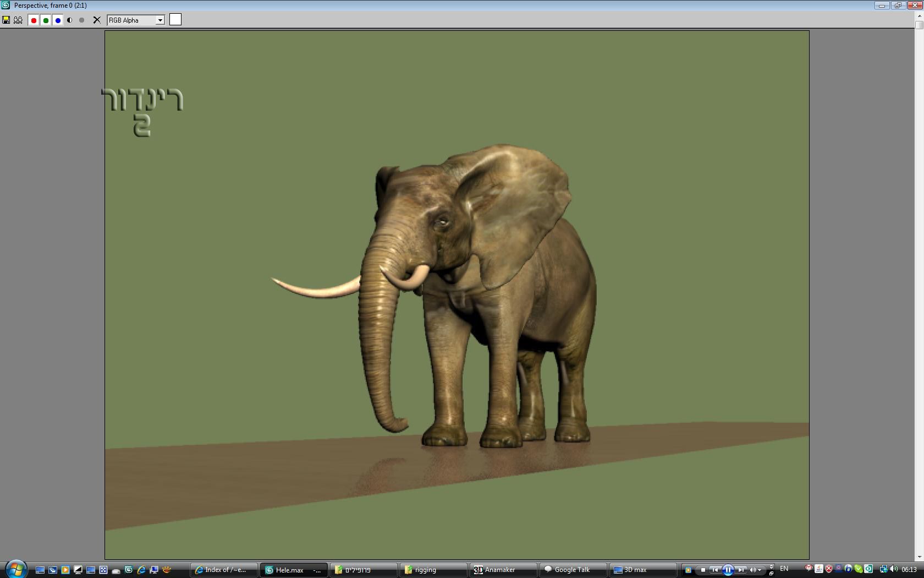Click the white color swatch
Screen dimensions: 924x578
[175, 20]
